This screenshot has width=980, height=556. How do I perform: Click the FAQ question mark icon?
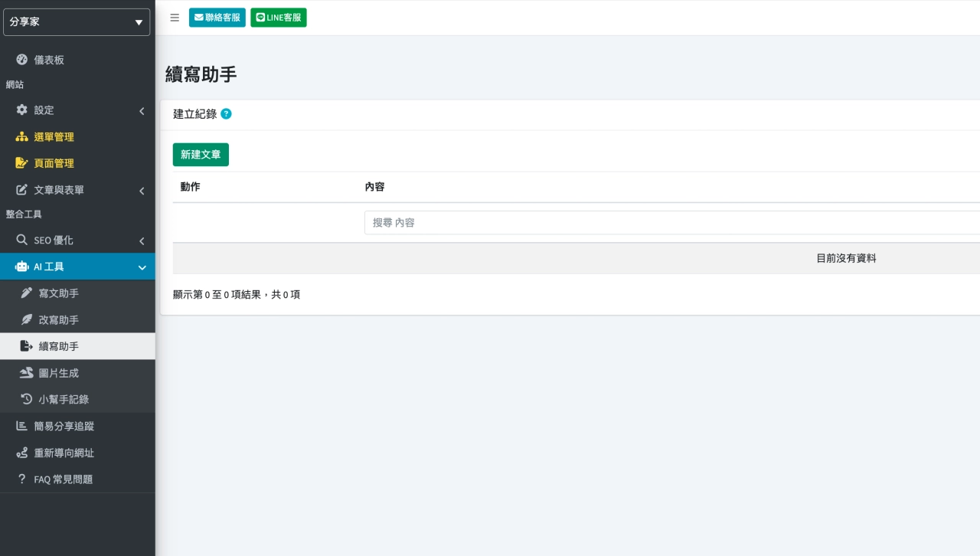(22, 479)
